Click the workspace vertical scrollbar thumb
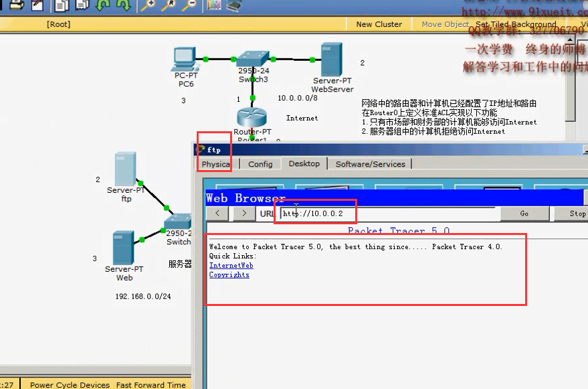588x389 pixels. click(570, 82)
